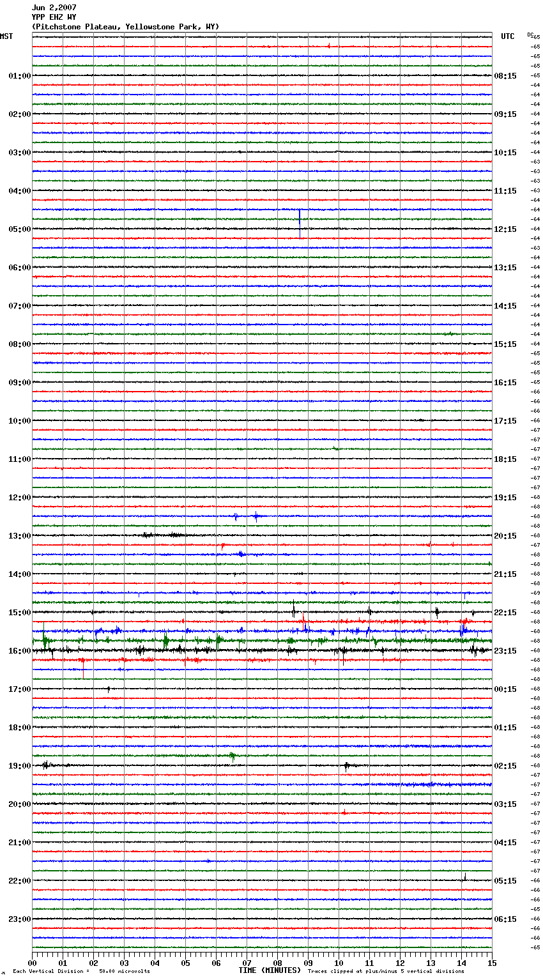
Task: Pick the '01:15' UTC time label
Action: point(505,728)
